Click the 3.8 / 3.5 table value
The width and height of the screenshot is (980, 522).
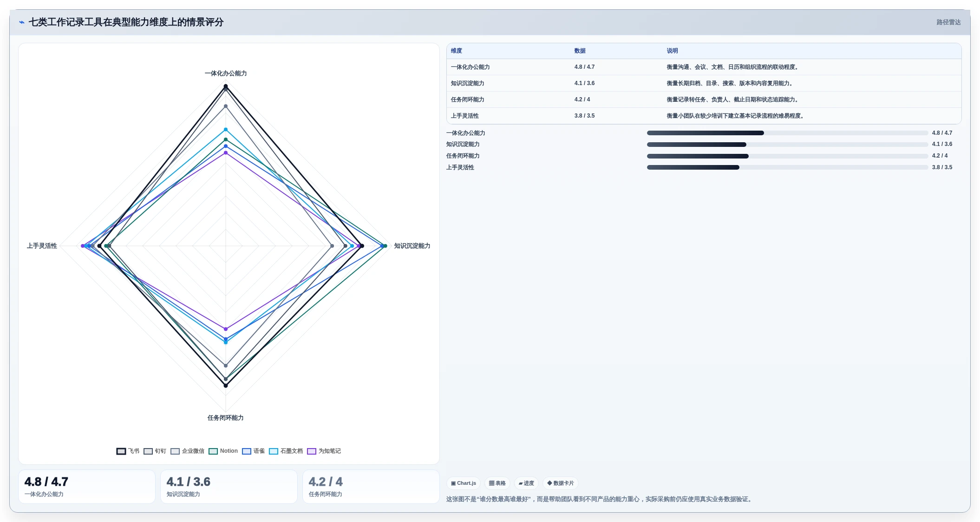tap(584, 116)
